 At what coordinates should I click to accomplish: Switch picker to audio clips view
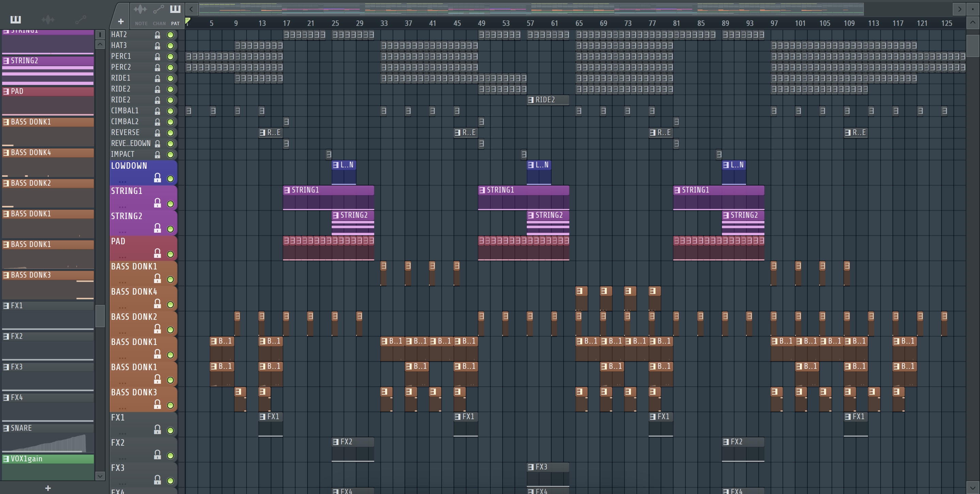pos(48,19)
